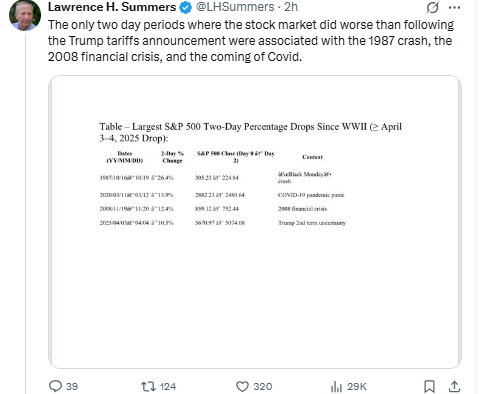Open the view analytics bar-chart icon
The height and width of the screenshot is (394, 480).
(x=336, y=387)
